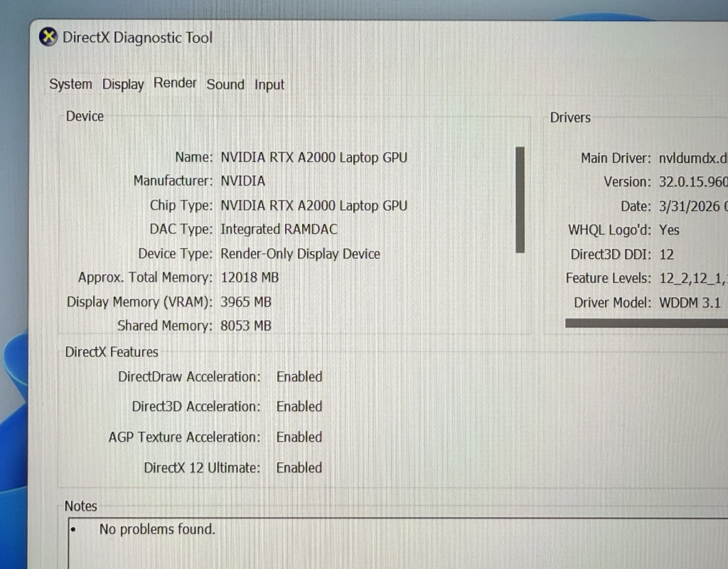The width and height of the screenshot is (728, 569).
Task: Click the 'Approx. Total Memory:' label
Action: (x=145, y=277)
